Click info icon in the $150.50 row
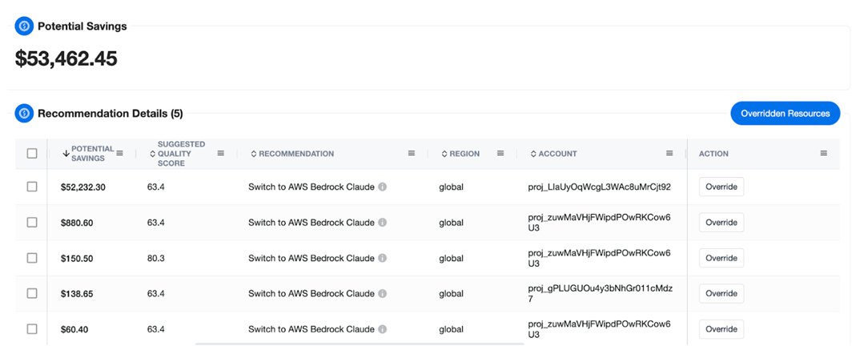 pyautogui.click(x=383, y=258)
